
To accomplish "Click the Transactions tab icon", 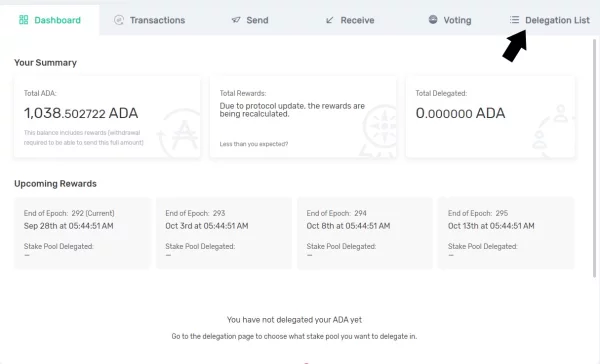I will [x=119, y=20].
